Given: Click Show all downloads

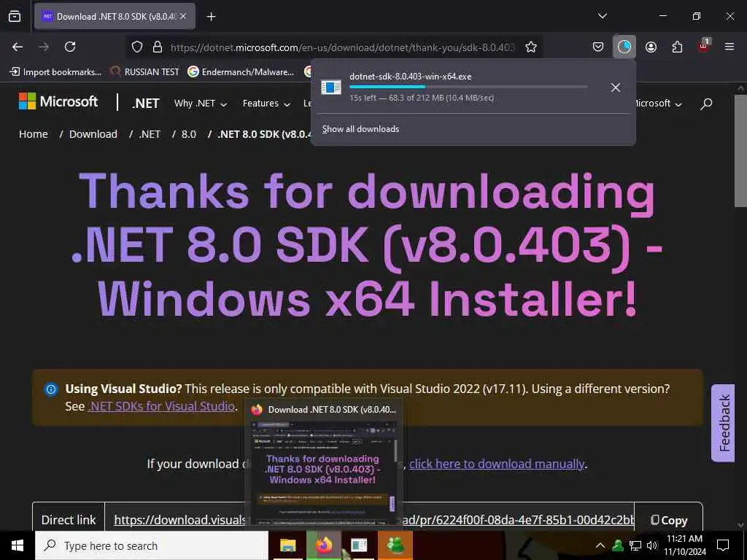Looking at the screenshot, I should 360,129.
